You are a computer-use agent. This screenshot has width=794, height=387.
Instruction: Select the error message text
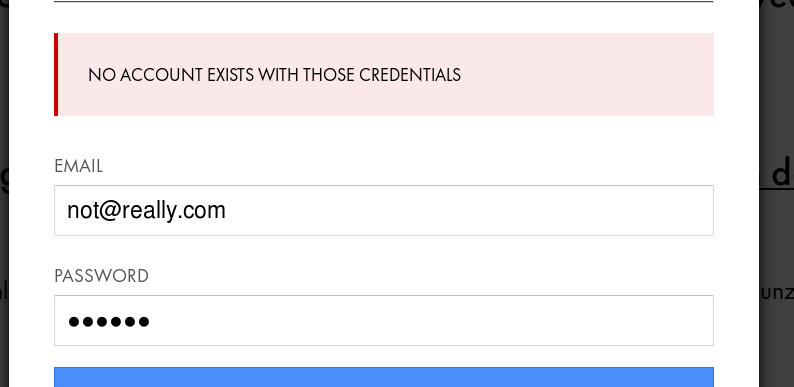(x=274, y=75)
